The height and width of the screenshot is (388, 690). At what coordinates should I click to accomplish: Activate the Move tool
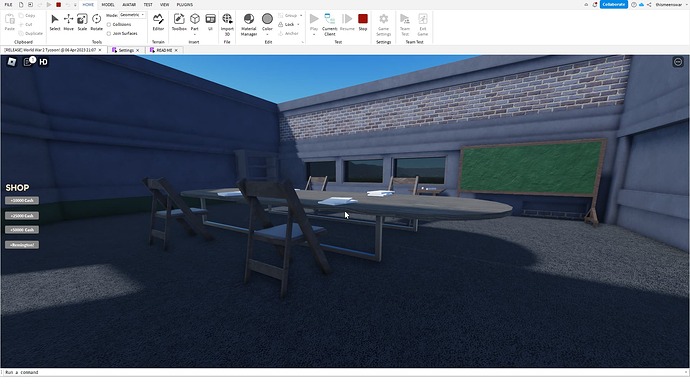68,22
